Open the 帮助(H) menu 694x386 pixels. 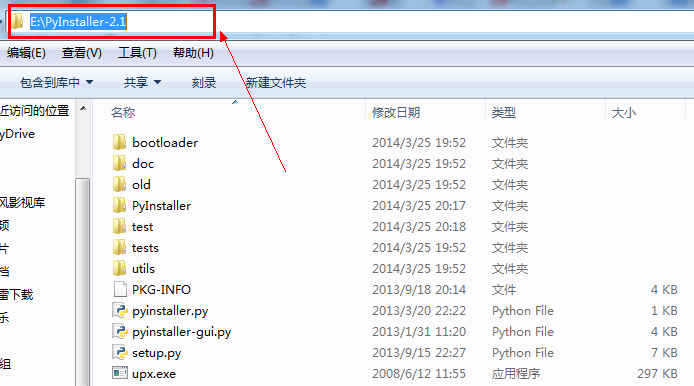[193, 53]
